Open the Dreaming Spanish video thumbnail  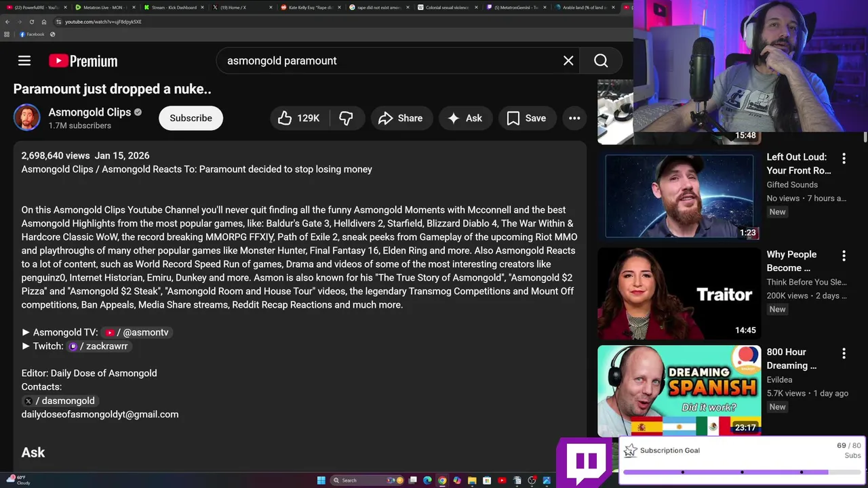coord(679,391)
